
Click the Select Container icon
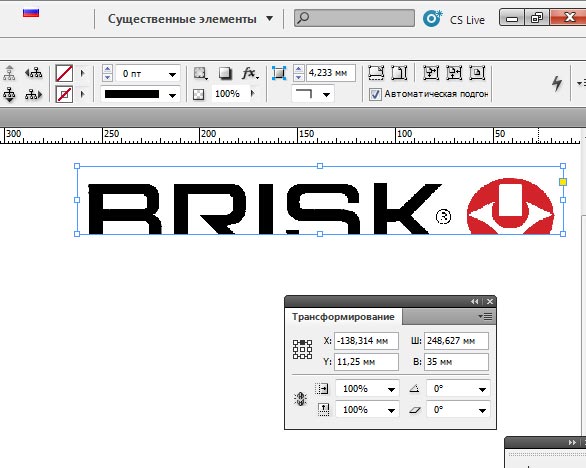[9, 73]
